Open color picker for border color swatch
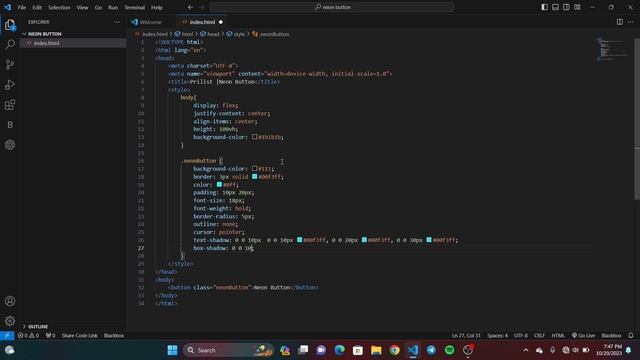640x360 pixels. [x=254, y=176]
